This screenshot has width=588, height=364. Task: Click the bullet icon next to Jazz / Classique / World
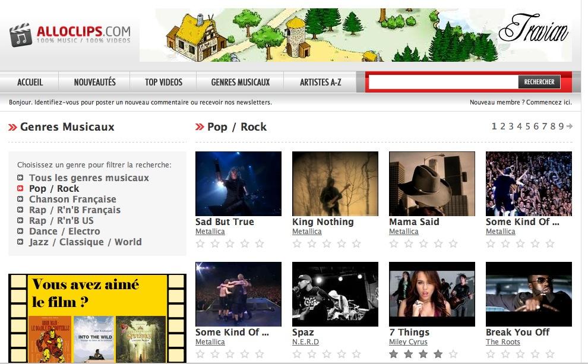pyautogui.click(x=20, y=242)
